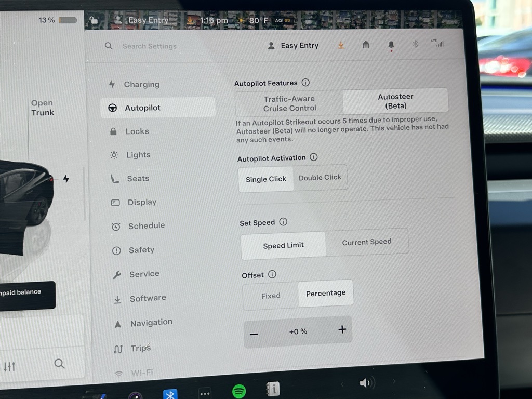
Task: Tap the Autopilot Strikeout notice text
Action: [342, 129]
